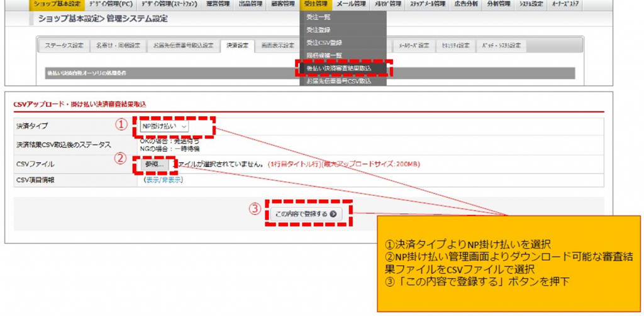The width and height of the screenshot is (644, 316).
Task: Switch to the バッチ・システム設定 tab
Action: 501,46
